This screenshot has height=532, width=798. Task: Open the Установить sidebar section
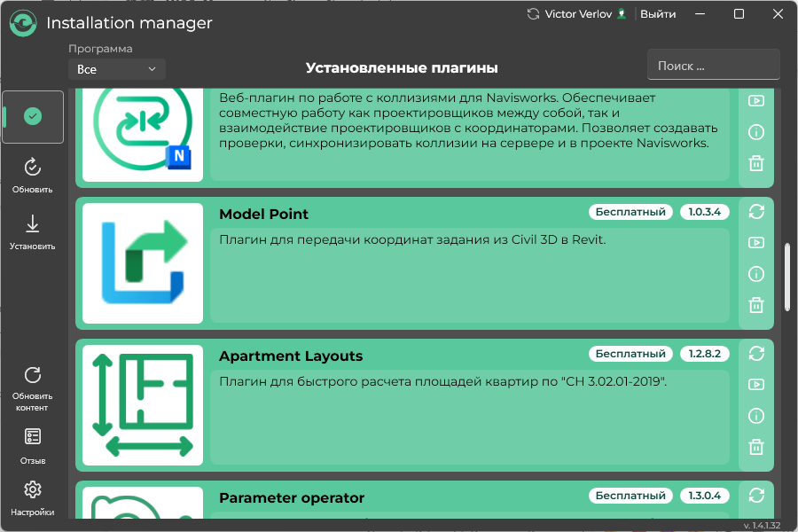click(33, 232)
